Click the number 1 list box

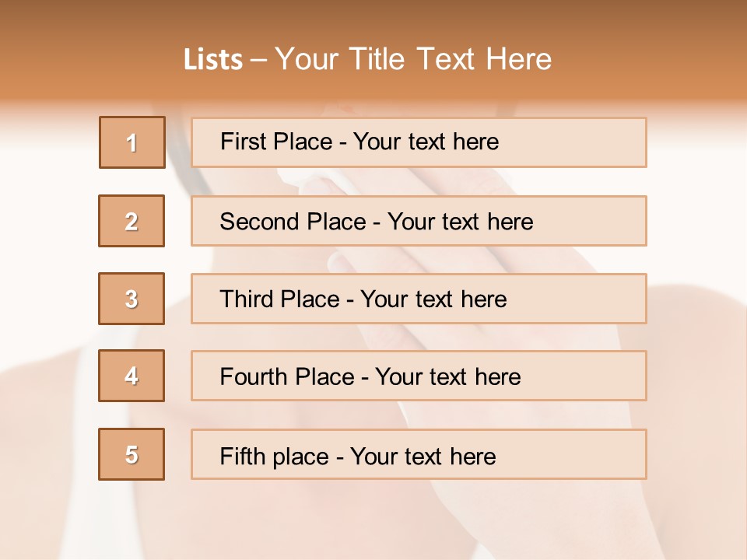(x=132, y=142)
